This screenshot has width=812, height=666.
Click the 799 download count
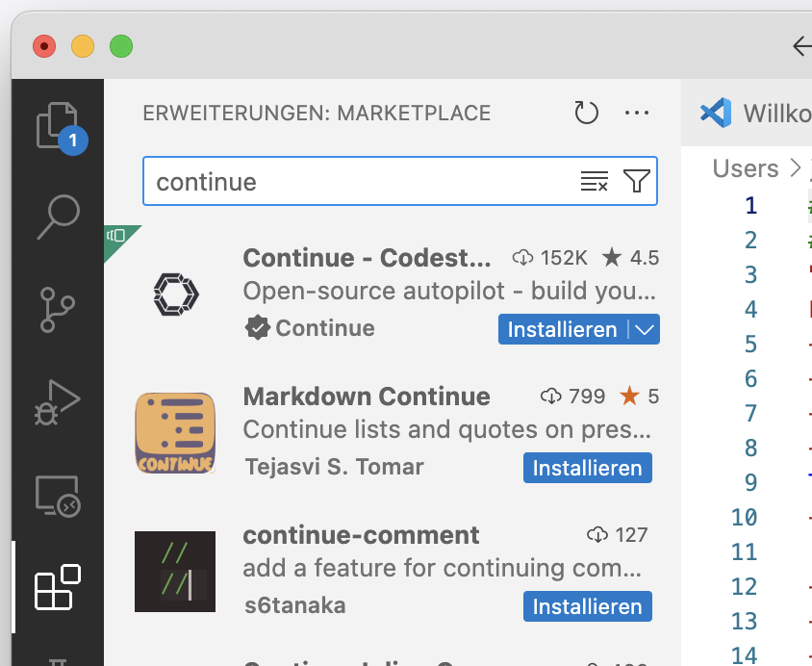pos(572,397)
